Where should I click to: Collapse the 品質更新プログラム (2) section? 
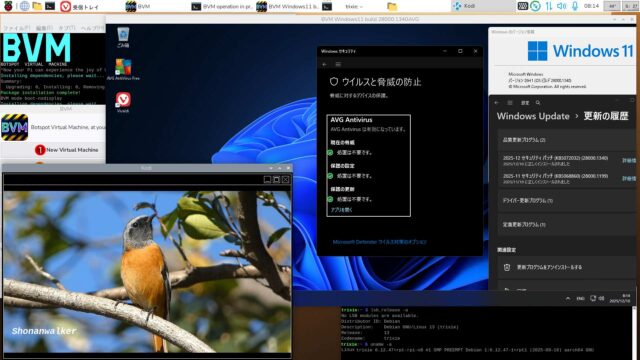point(567,140)
